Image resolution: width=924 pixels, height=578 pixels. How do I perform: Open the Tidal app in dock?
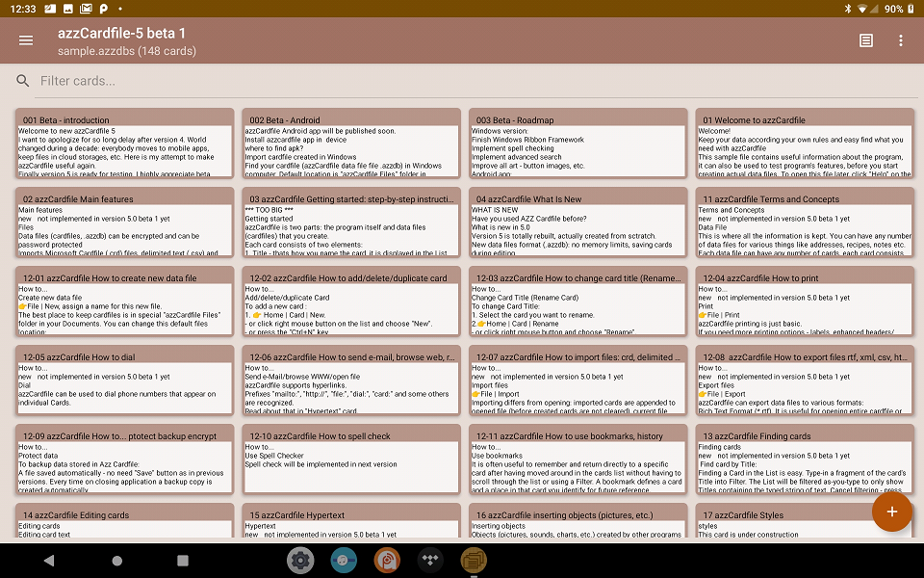tap(430, 561)
